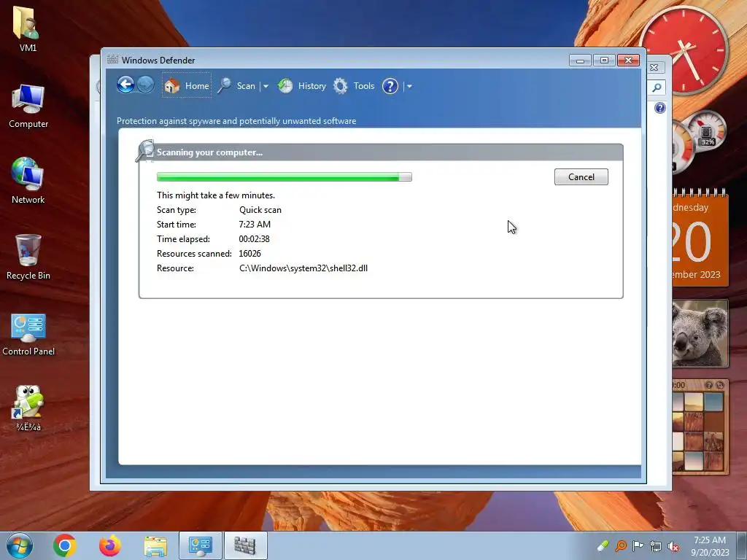
Task: Open the History page
Action: 302,86
